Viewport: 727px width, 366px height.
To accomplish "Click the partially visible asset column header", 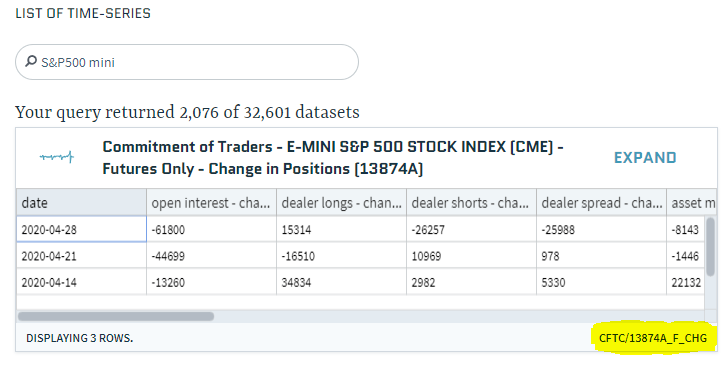I will (692, 203).
